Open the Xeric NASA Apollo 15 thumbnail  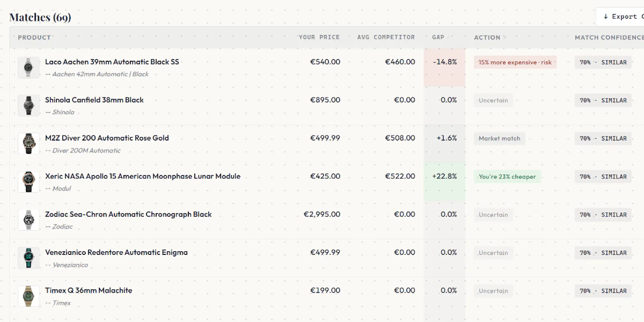[x=29, y=182]
